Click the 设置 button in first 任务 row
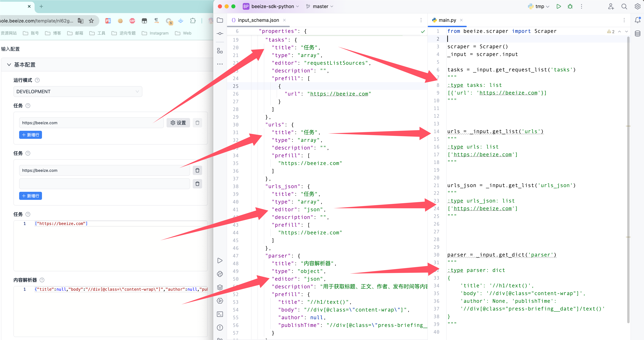644x340 pixels. click(178, 123)
